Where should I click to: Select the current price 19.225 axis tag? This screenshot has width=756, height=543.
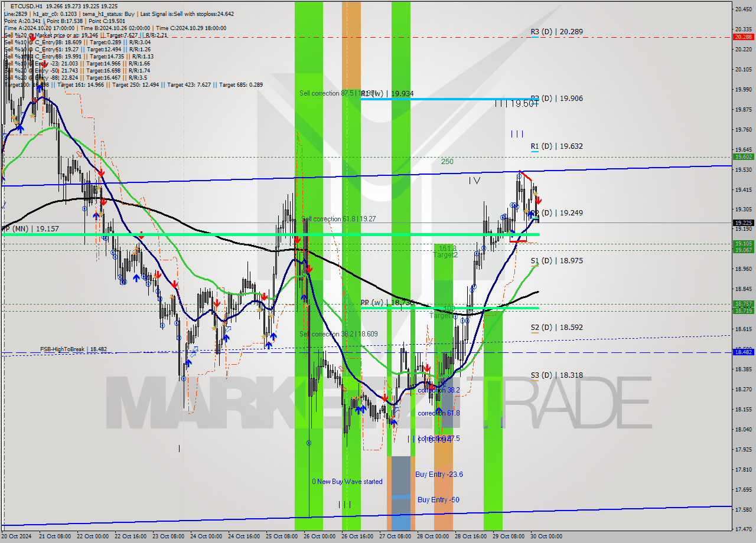tap(743, 223)
